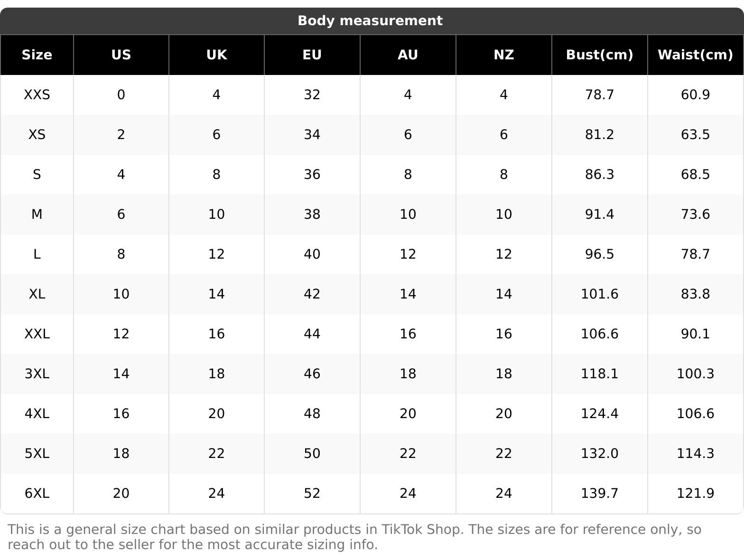This screenshot has width=744, height=560.
Task: Select waist value 121.9 in 6XL row
Action: point(695,494)
